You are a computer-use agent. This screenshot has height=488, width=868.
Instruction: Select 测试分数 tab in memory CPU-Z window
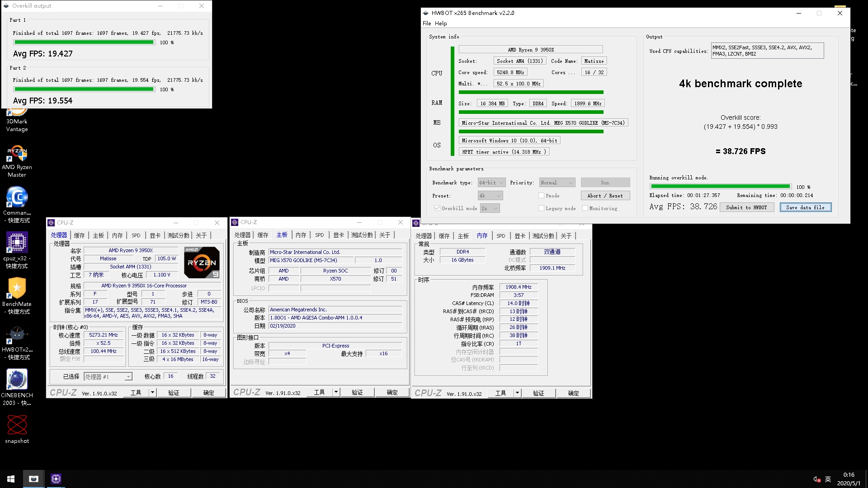(543, 236)
